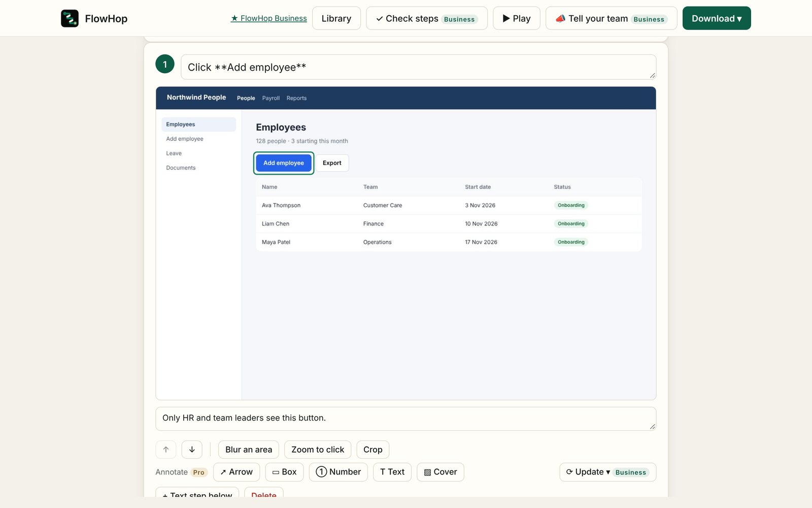Pick the Cover annotation tool

coord(441,472)
